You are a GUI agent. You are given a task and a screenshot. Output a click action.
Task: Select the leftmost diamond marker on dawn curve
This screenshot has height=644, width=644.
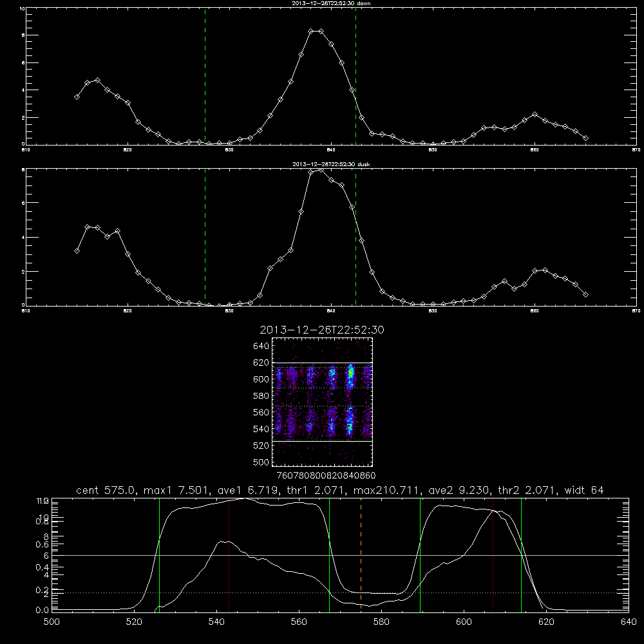[77, 97]
